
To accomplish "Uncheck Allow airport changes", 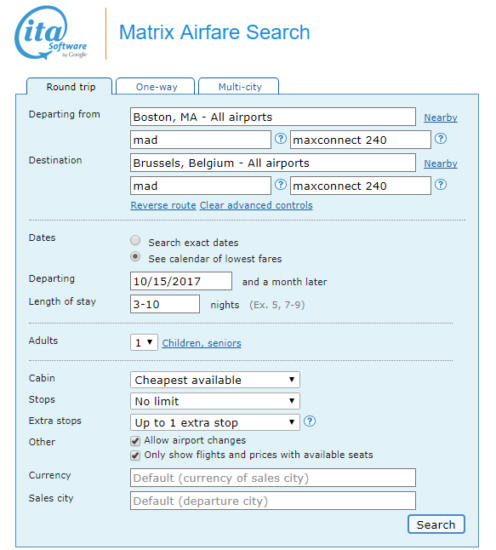I will (x=135, y=441).
